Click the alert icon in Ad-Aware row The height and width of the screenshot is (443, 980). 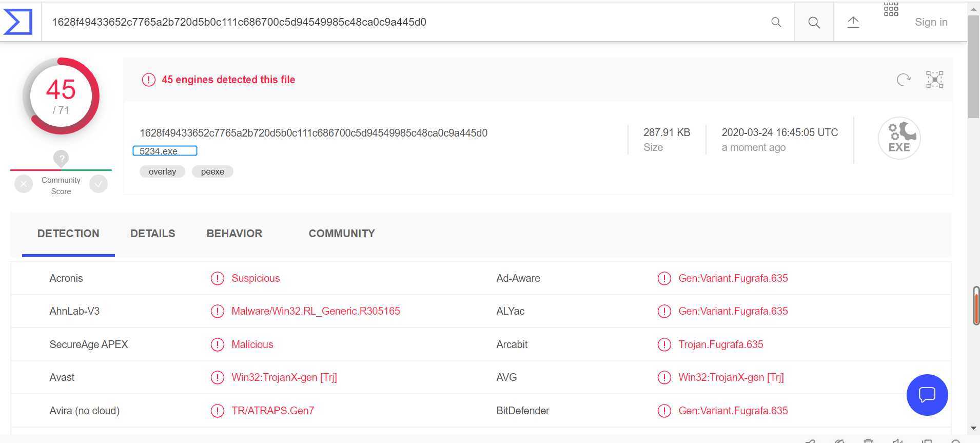coord(664,278)
